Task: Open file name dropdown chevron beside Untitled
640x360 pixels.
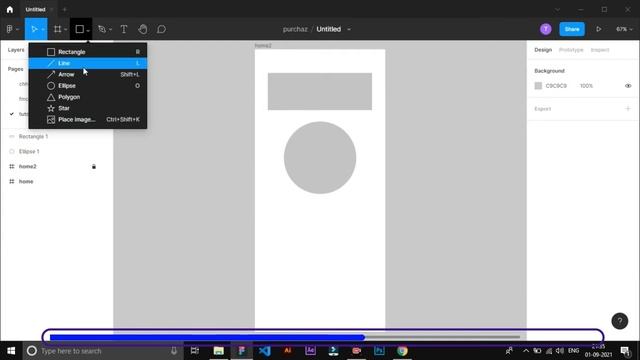Action: [x=349, y=29]
